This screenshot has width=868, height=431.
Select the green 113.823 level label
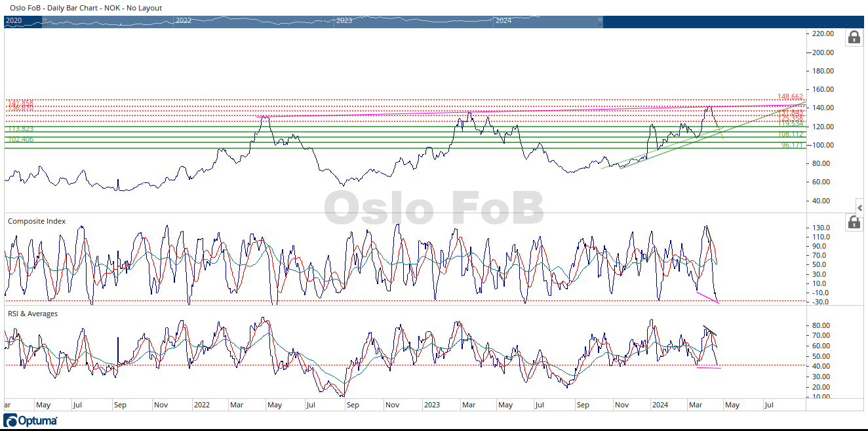click(20, 129)
